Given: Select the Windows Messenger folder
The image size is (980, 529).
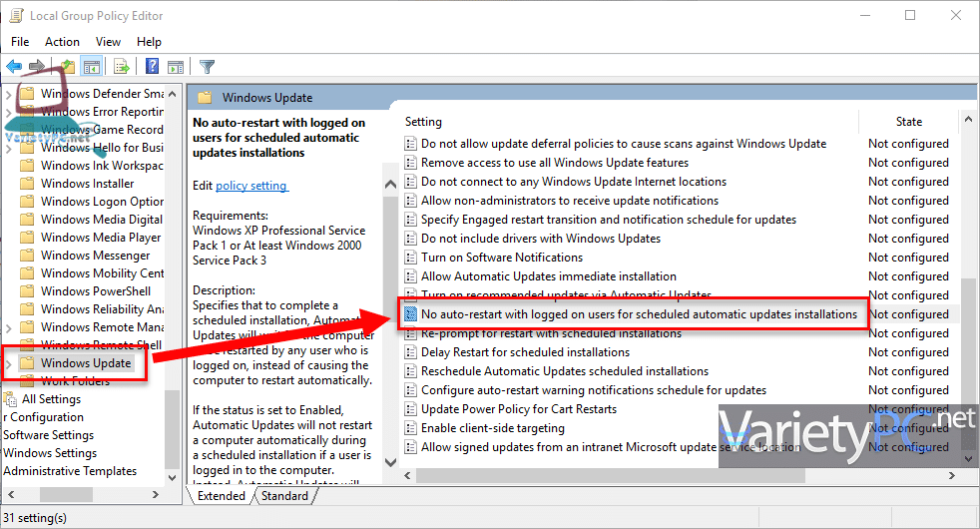Looking at the screenshot, I should [85, 256].
